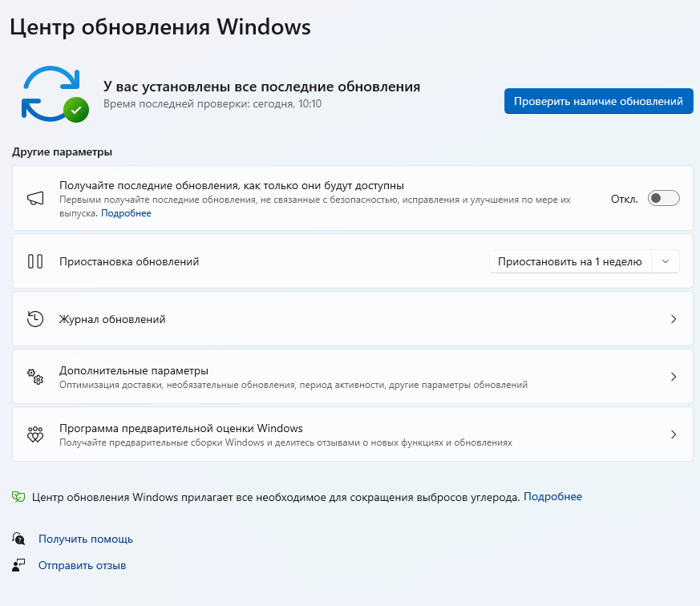Click Проверить наличие обновлений button

pyautogui.click(x=598, y=101)
